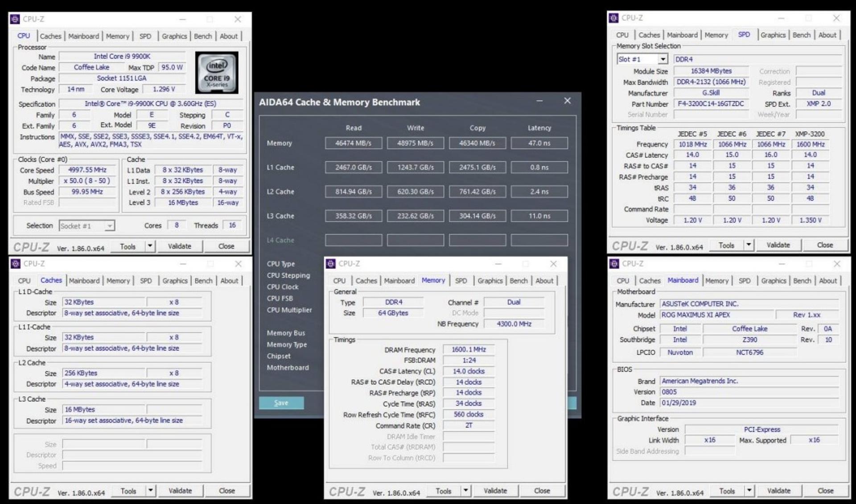The width and height of the screenshot is (856, 504).
Task: Click the part number F4-3200C14-16GTZDC
Action: click(x=712, y=104)
